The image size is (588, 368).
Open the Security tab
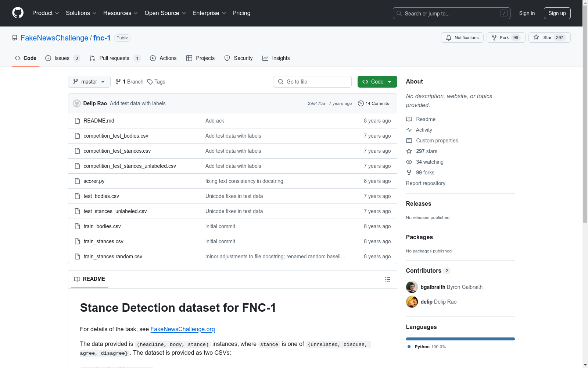[x=239, y=58]
